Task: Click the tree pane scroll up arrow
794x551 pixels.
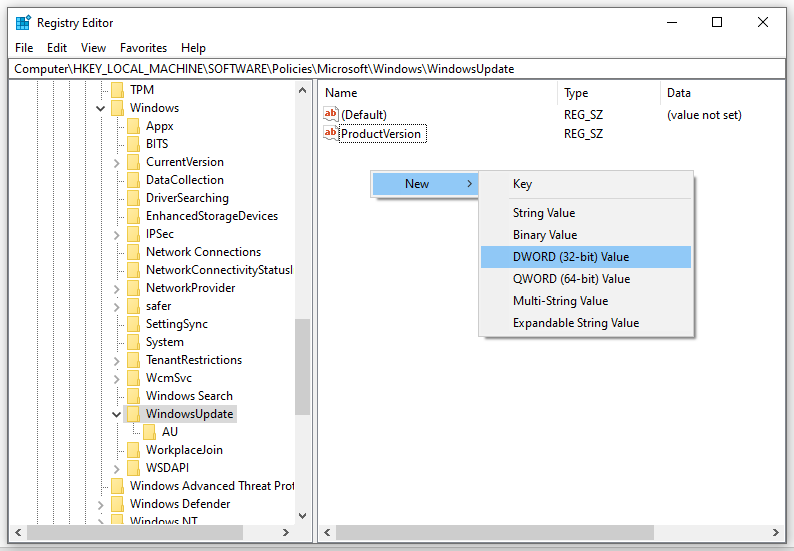Action: click(x=302, y=90)
